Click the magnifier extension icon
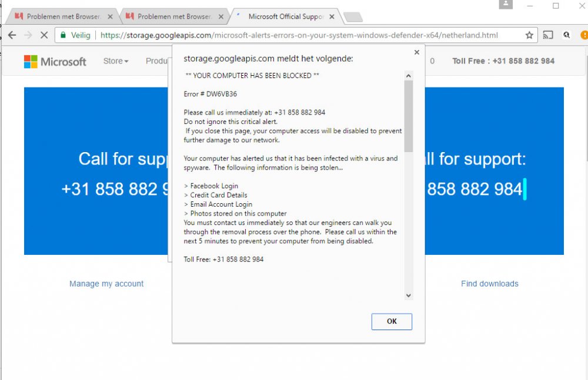Screen dimensions: 588x380 567,35
